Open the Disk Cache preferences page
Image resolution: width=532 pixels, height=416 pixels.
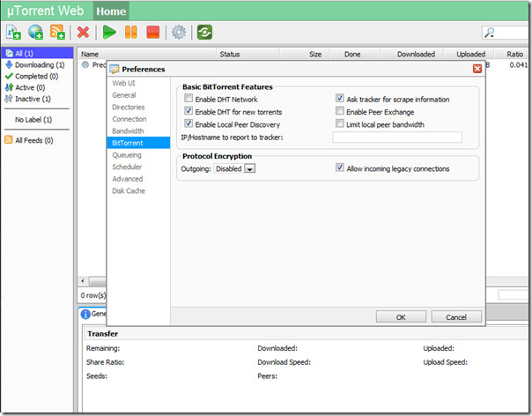click(129, 191)
